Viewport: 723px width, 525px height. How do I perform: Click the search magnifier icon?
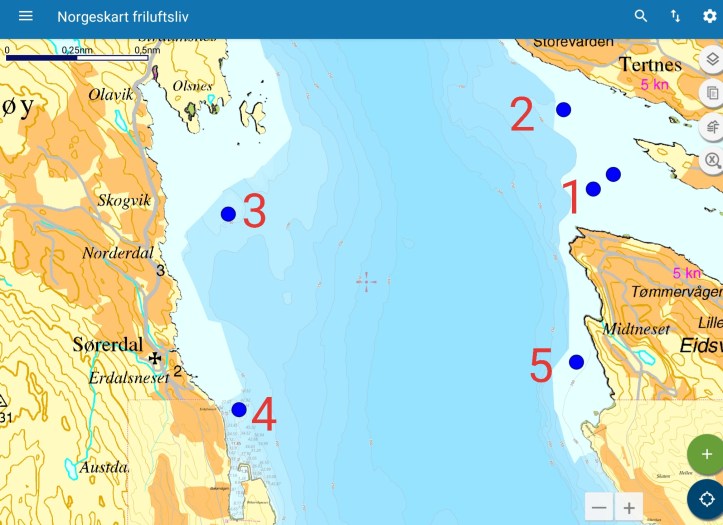(641, 17)
